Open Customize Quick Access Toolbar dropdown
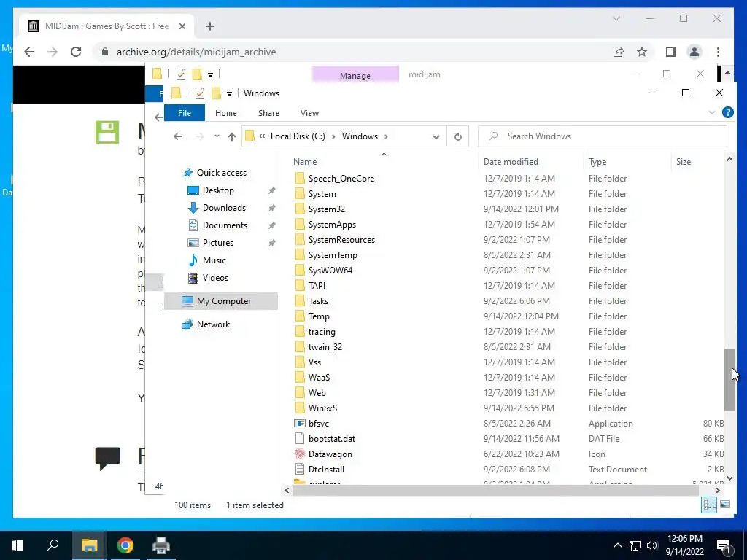Viewport: 747px width, 560px height. pyautogui.click(x=229, y=93)
